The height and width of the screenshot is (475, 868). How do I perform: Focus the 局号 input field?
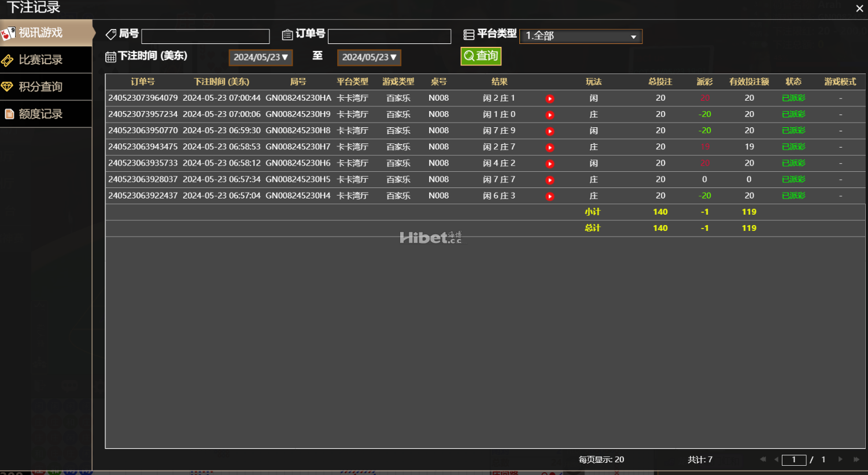(205, 36)
